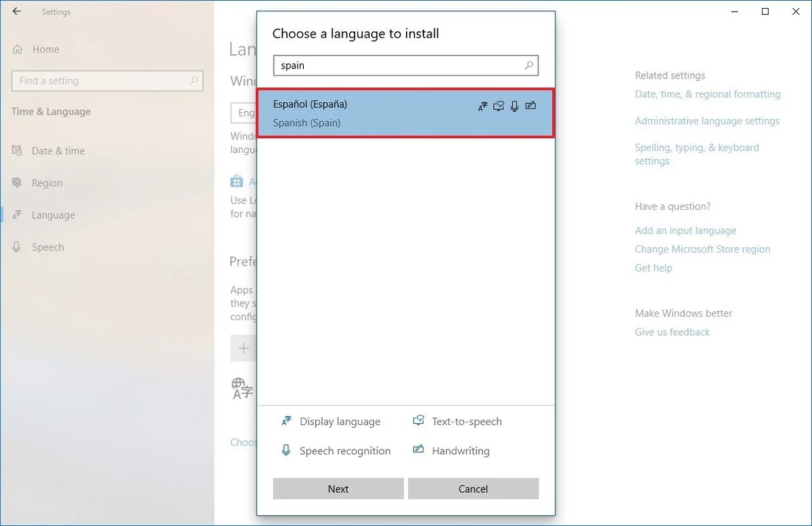The width and height of the screenshot is (812, 526).
Task: Select the Language page in sidebar
Action: 53,215
